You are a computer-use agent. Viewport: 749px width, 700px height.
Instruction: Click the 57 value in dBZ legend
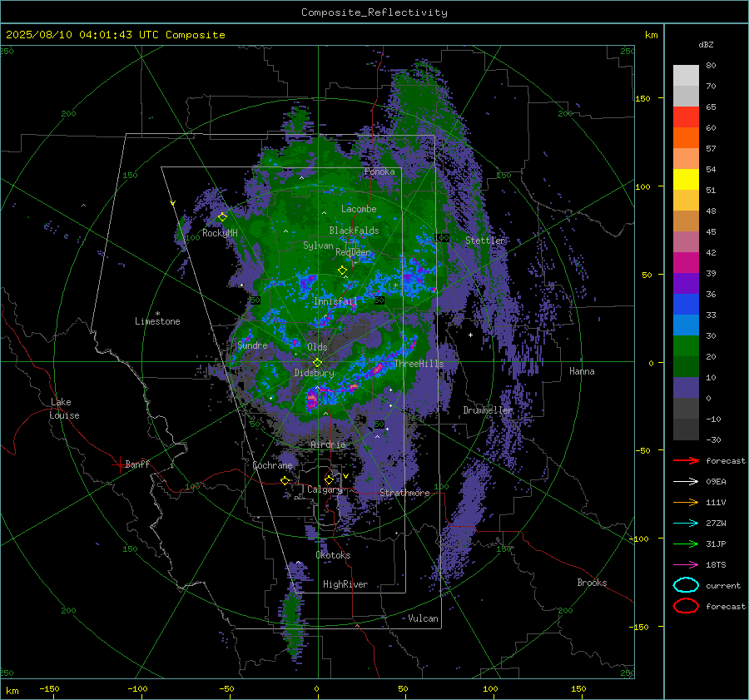click(711, 149)
